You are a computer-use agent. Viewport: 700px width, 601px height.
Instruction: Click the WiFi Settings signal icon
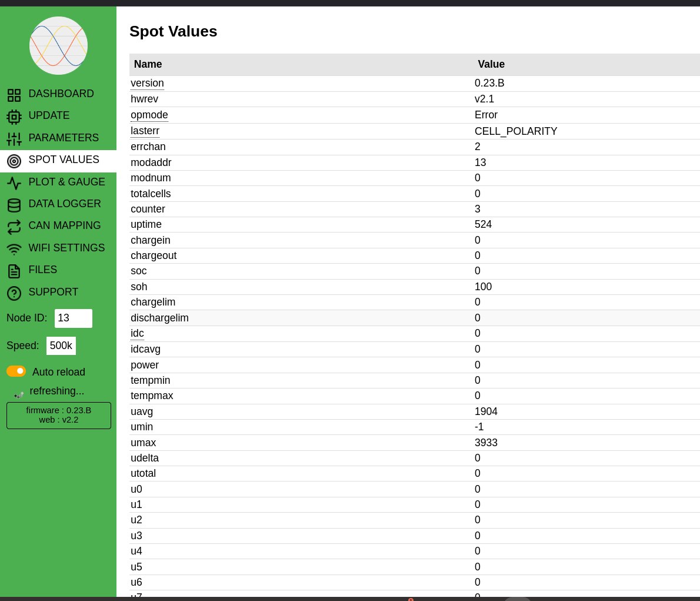(x=14, y=249)
